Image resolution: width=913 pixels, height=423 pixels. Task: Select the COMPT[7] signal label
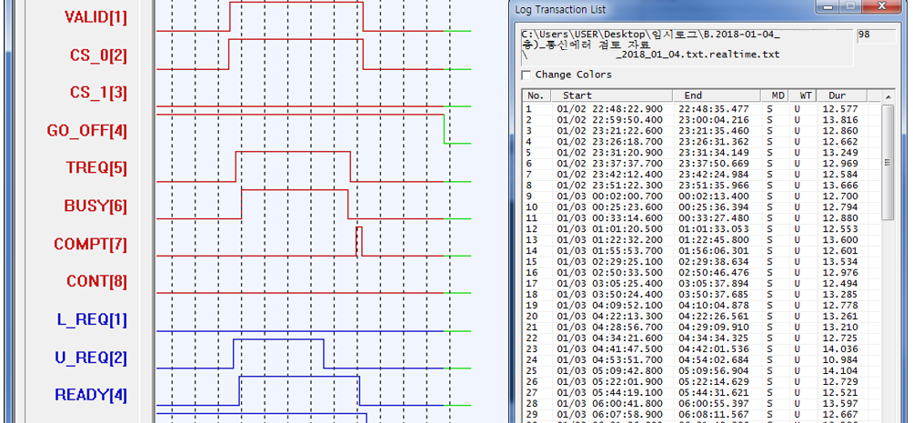coord(91,244)
